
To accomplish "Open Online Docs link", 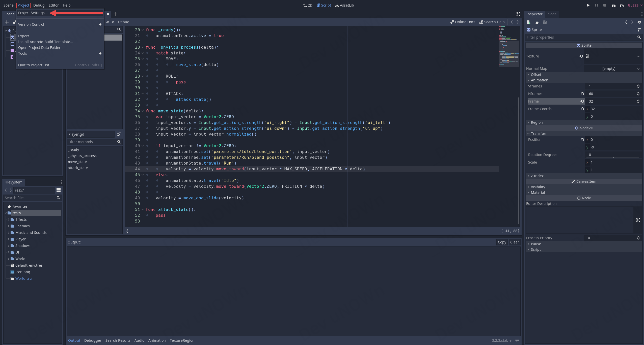I will (x=463, y=22).
